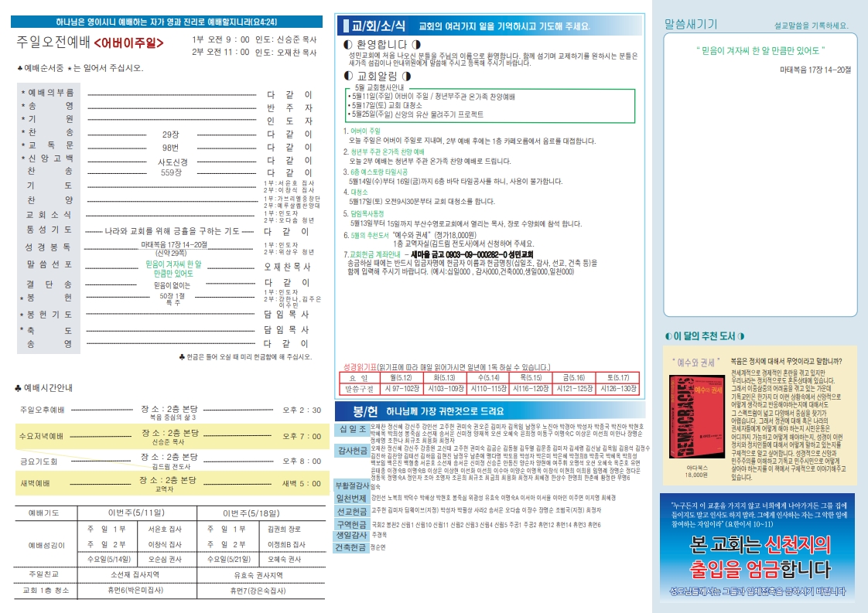Select the time '오후 2 : 30'
This screenshot has width=868, height=613.
(302, 410)
